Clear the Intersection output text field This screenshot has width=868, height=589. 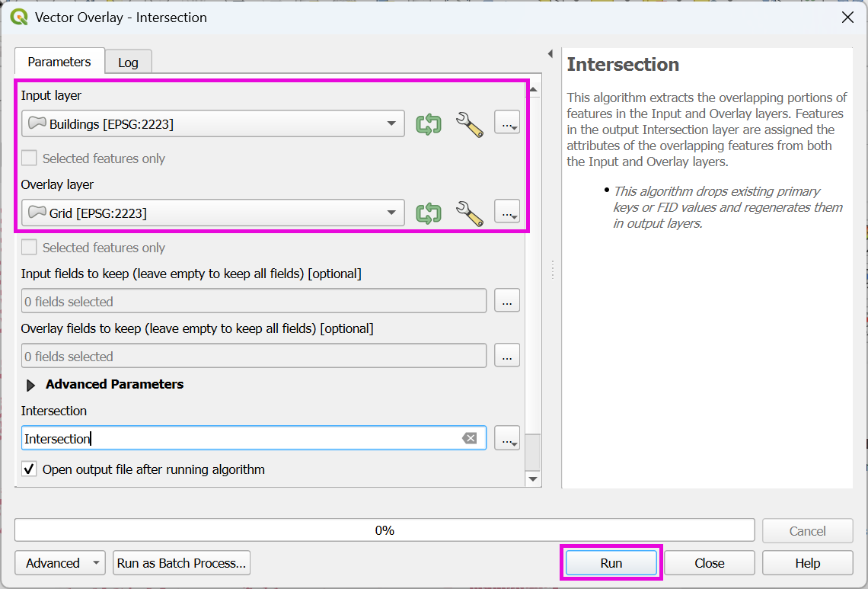pyautogui.click(x=470, y=438)
